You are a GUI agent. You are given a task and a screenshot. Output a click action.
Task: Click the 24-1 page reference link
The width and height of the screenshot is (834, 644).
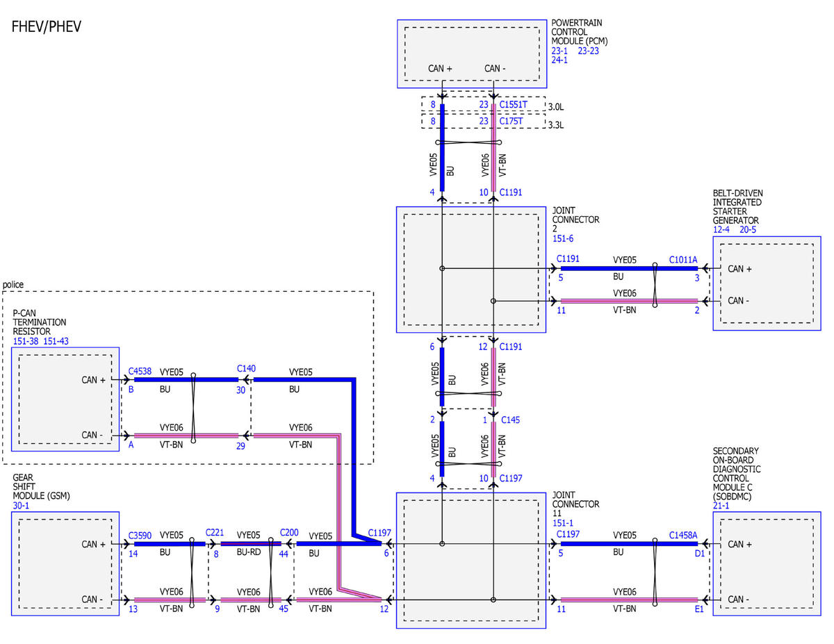pos(560,60)
